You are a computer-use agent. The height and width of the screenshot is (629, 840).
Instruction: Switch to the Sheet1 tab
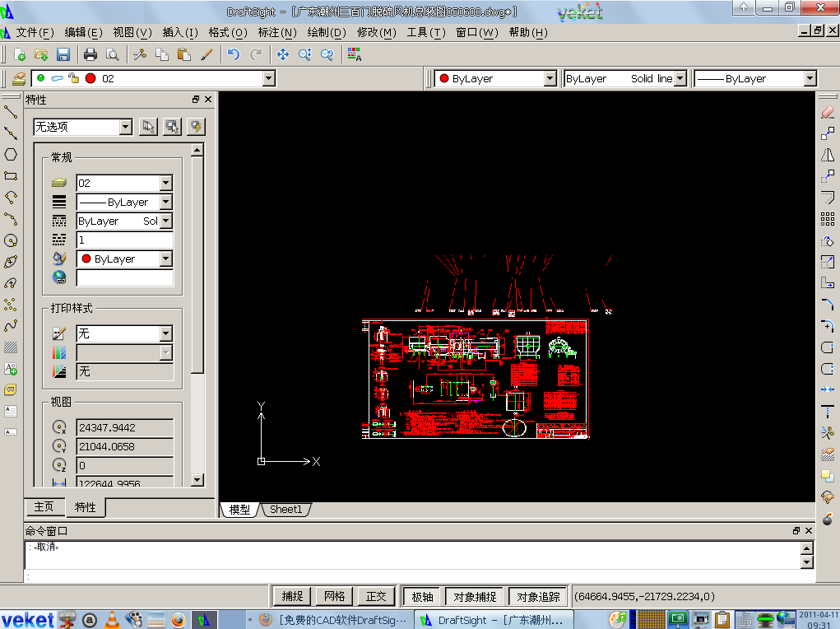point(286,510)
